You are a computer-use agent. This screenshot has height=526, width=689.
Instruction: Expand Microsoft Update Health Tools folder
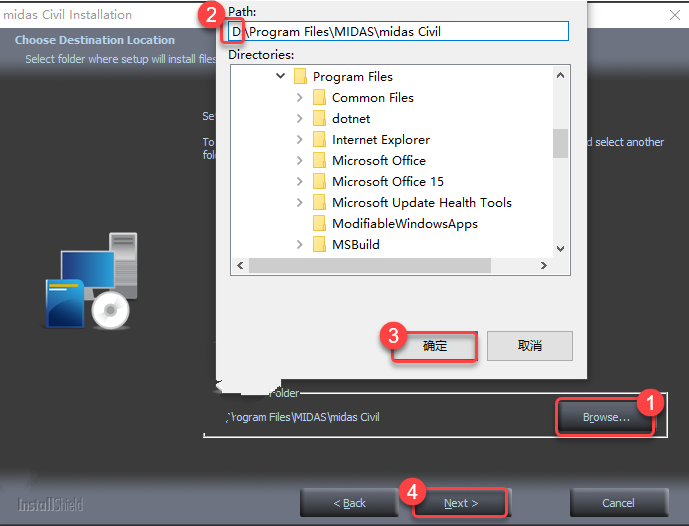coord(299,202)
